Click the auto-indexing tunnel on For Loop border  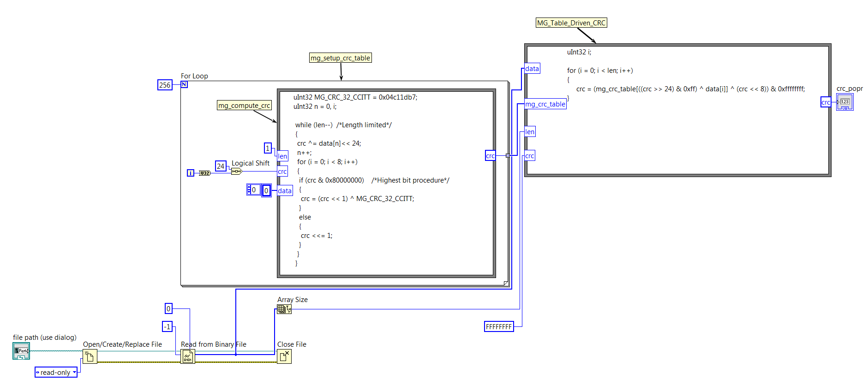[508, 156]
